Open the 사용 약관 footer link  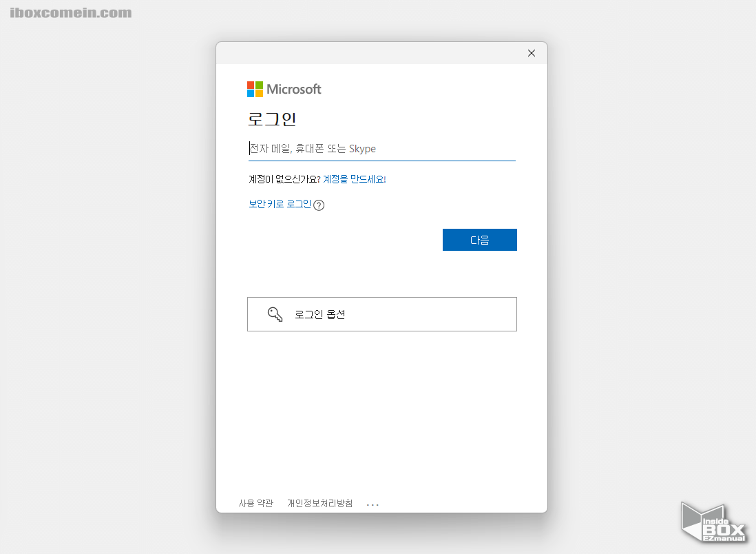pyautogui.click(x=256, y=504)
